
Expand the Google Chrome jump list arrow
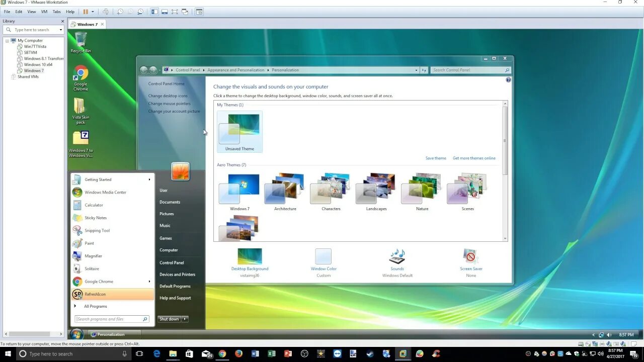149,282
